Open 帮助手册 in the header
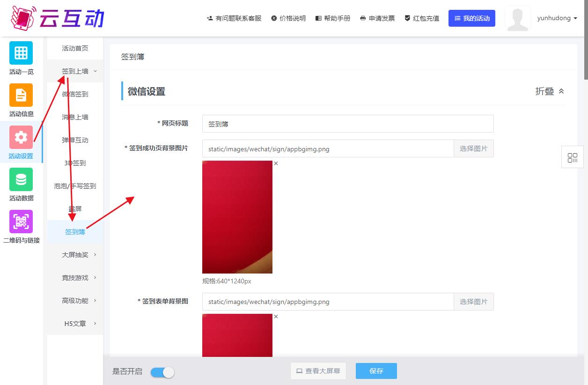Screen dimensions: 588x385 point(333,18)
